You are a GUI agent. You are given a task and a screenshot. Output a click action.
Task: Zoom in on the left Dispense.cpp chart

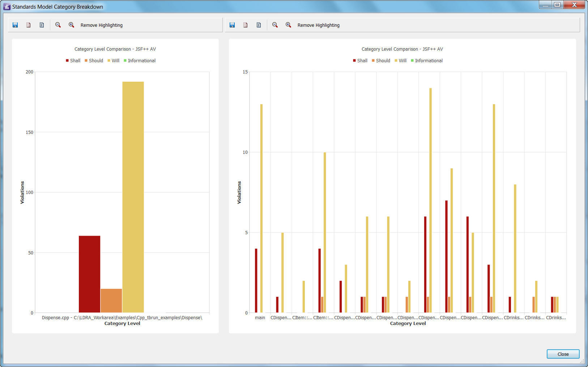[x=71, y=25]
